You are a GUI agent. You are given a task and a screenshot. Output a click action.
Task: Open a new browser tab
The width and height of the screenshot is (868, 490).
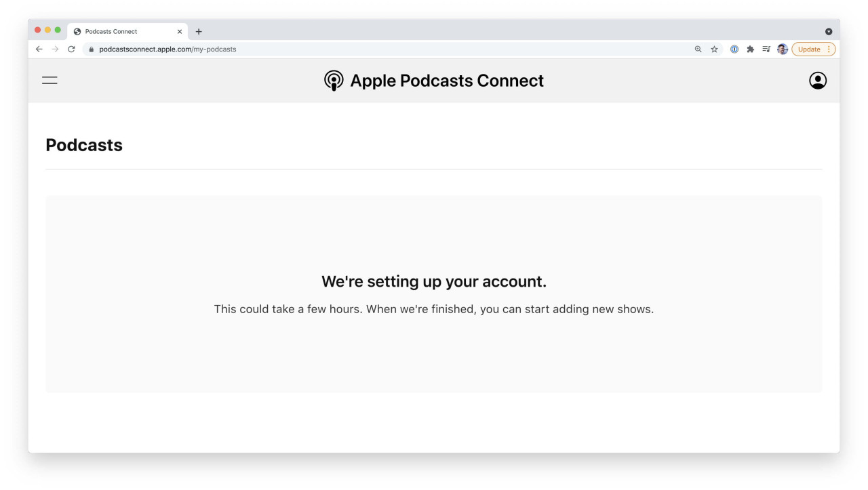pyautogui.click(x=199, y=32)
